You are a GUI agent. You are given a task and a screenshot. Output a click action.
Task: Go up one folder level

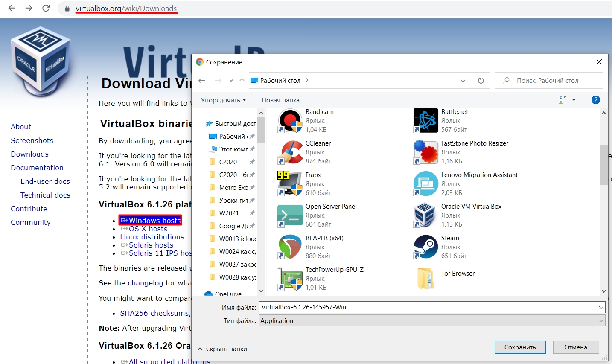coord(242,81)
